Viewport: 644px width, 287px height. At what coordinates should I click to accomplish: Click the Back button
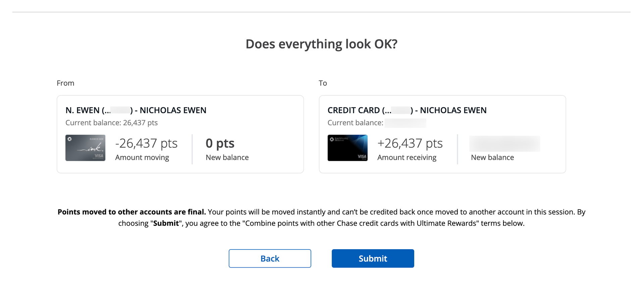270,258
